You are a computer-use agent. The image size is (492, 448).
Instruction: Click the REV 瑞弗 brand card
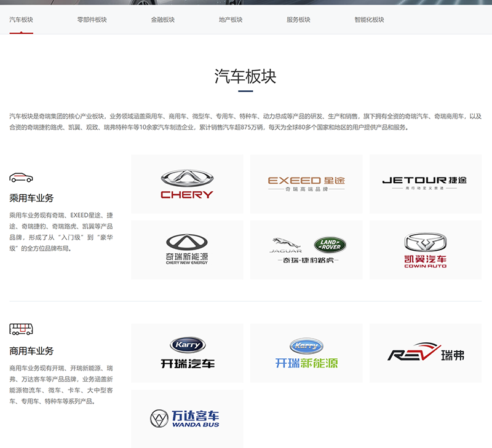[x=426, y=353]
